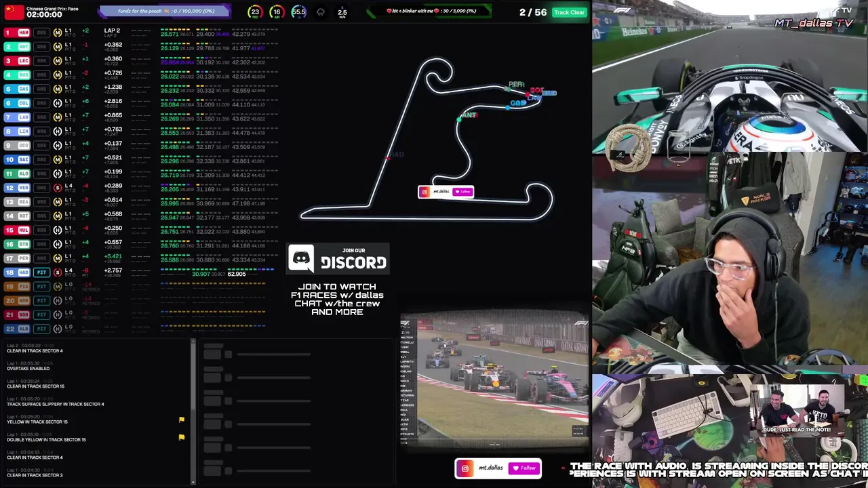Click the funds for the pooch goal bar
Screen dimensions: 868x488
165,12
